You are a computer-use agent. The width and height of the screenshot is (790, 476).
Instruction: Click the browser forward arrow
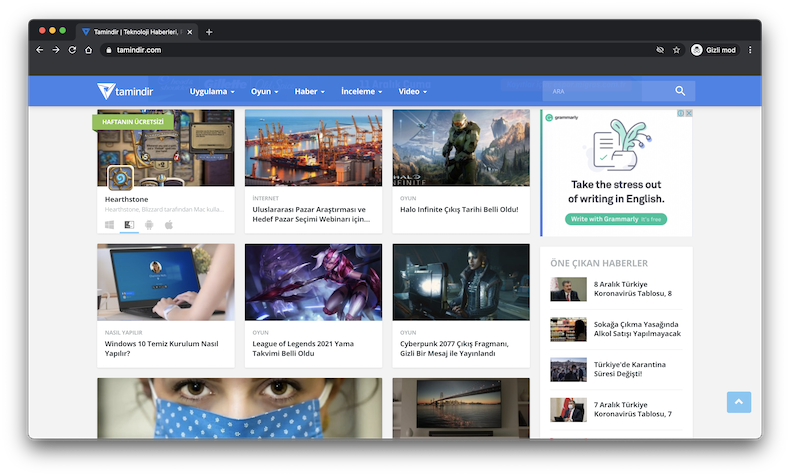tap(56, 50)
